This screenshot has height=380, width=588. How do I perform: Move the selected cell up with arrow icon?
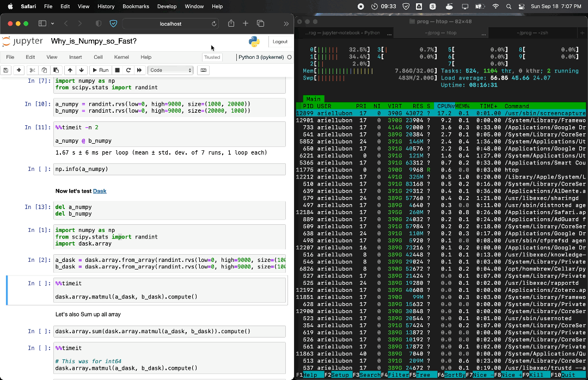pos(70,70)
